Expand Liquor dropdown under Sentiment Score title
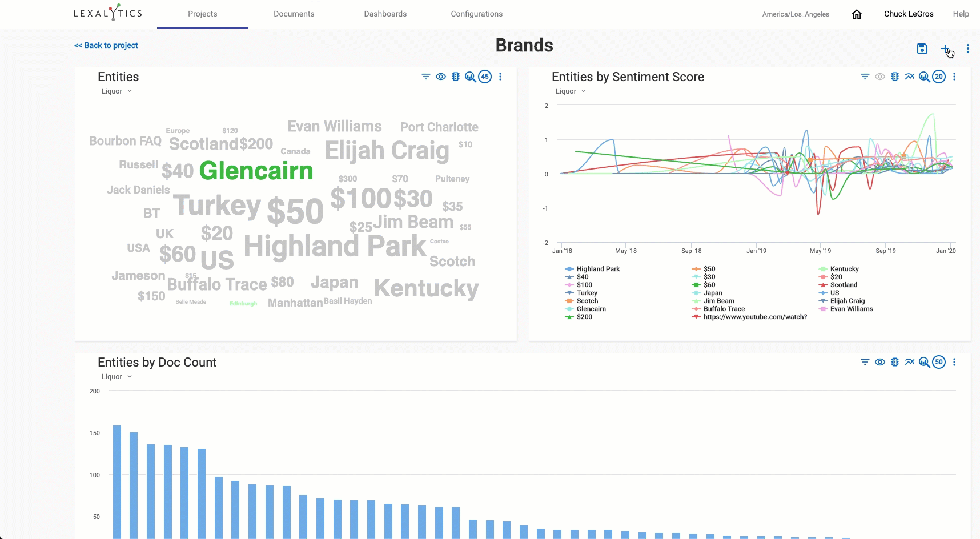Viewport: 980px width, 539px height. click(x=571, y=91)
